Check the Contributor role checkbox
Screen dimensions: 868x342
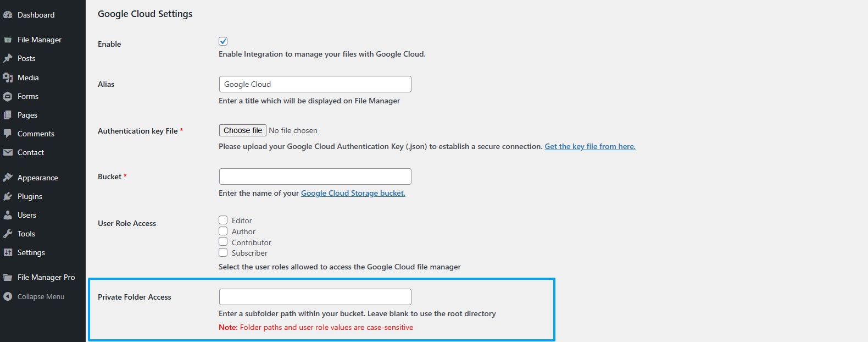(x=223, y=241)
